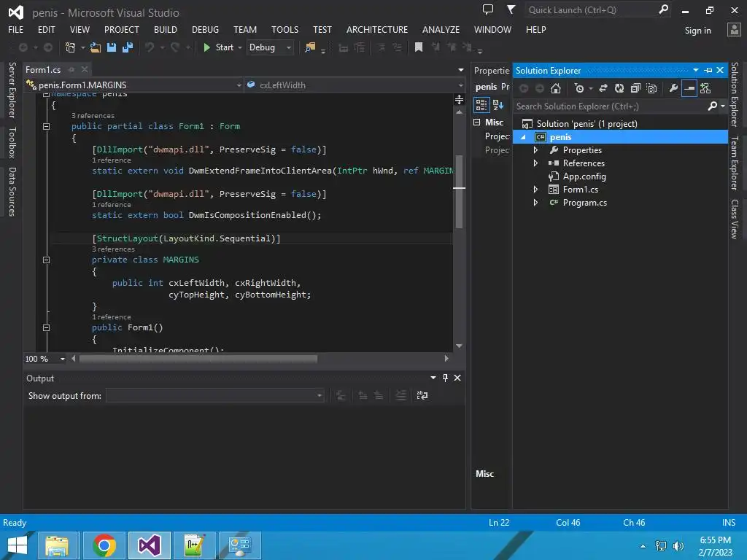Click the Save All toolbar icon
The width and height of the screenshot is (747, 560).
click(127, 47)
